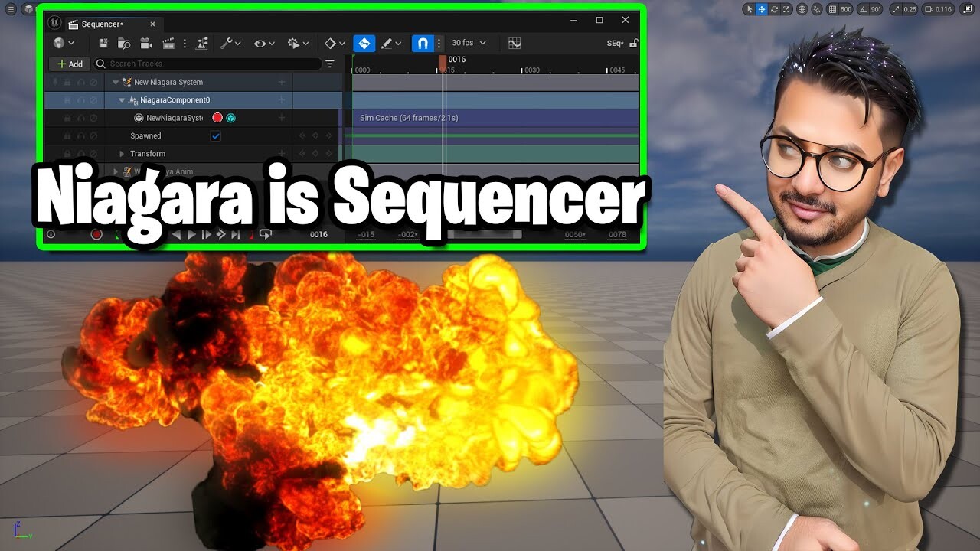Screen dimensions: 980x551
Task: Click the red record indicator on NewNiagaraSystem track
Action: (217, 117)
